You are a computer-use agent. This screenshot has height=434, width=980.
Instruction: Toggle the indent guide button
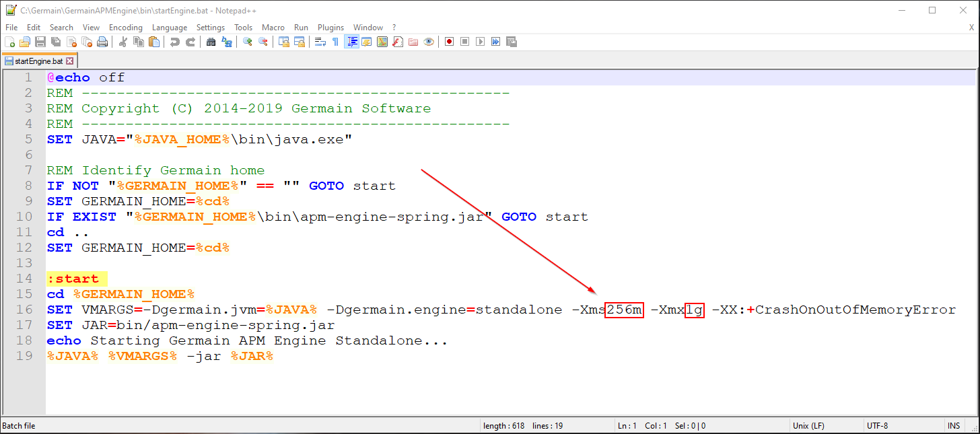(351, 42)
